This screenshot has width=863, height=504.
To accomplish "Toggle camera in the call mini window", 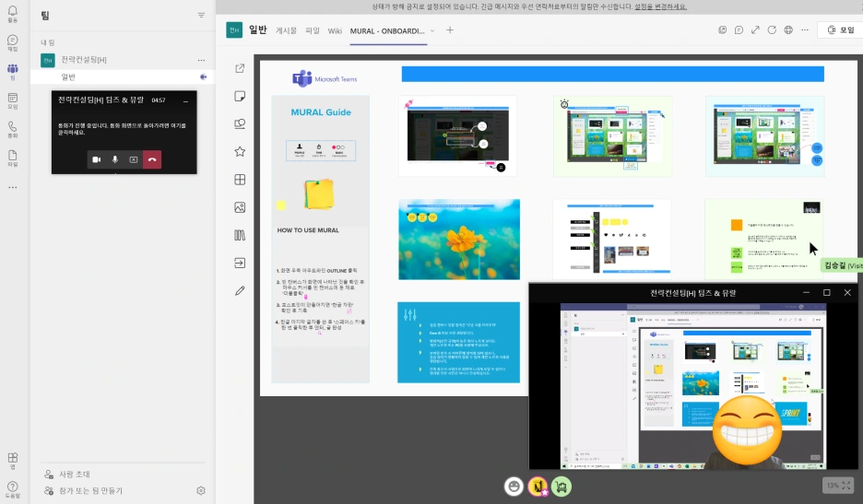I will click(96, 159).
